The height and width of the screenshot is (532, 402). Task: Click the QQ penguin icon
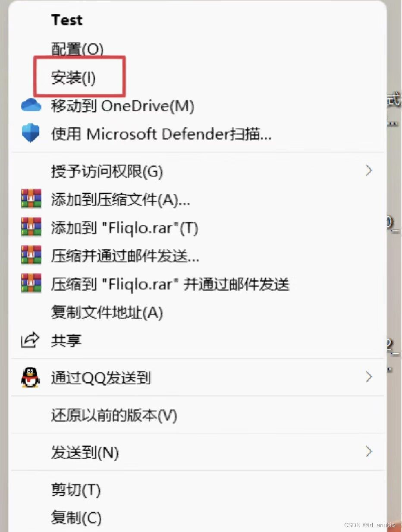(31, 378)
